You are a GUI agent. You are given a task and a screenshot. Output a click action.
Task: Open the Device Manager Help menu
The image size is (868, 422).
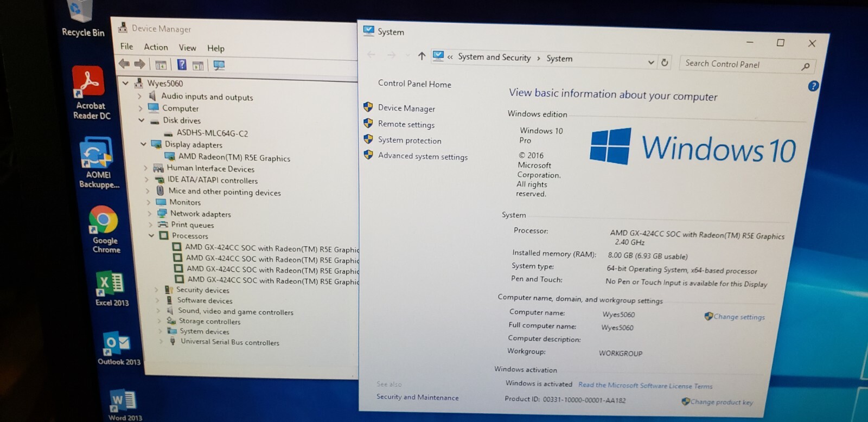click(216, 48)
